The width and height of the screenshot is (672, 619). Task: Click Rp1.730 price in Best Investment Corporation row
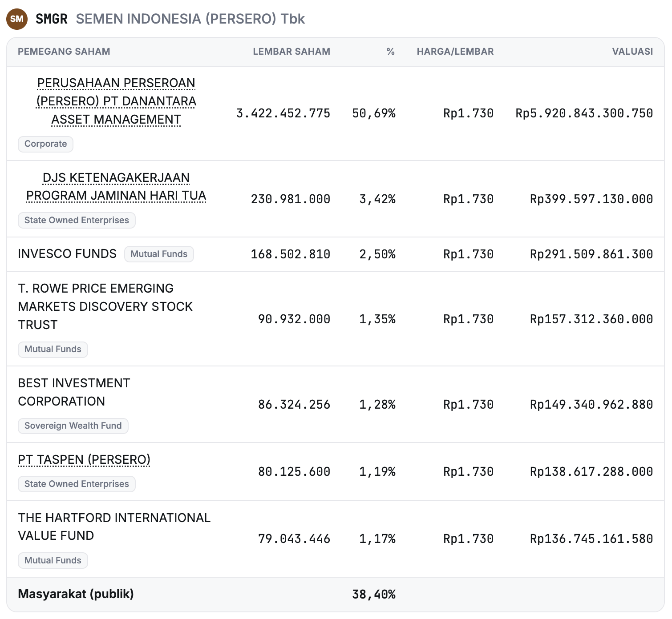click(x=469, y=404)
